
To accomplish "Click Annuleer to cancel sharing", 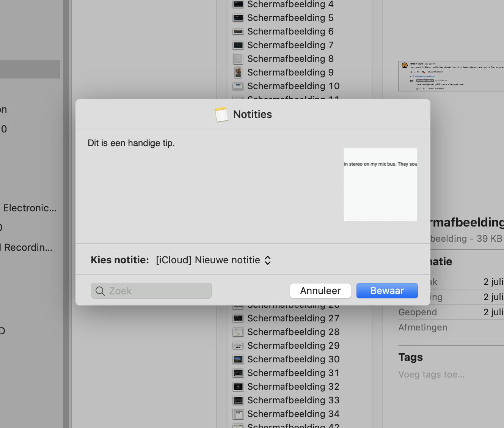I will pos(320,290).
